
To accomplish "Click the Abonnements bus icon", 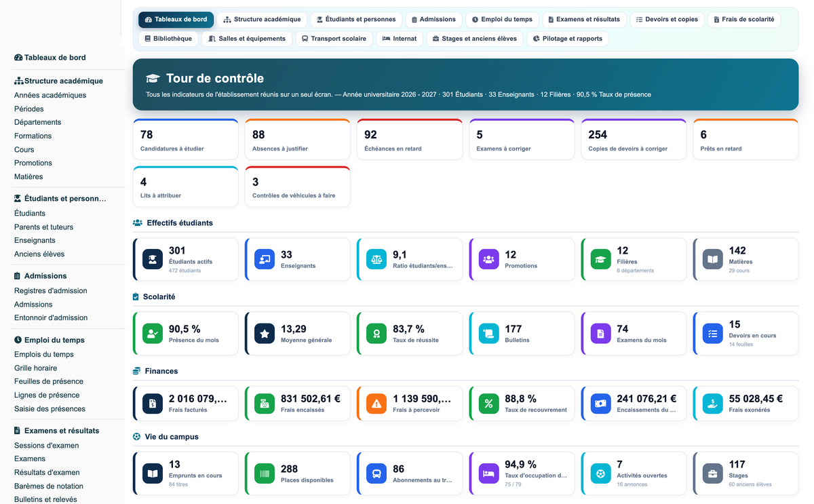I will pyautogui.click(x=376, y=473).
